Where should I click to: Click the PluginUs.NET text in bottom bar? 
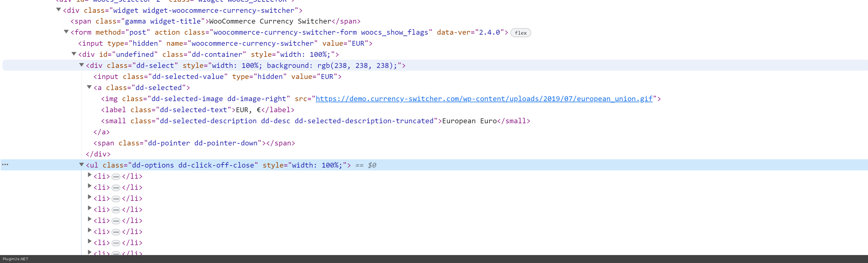point(16,259)
